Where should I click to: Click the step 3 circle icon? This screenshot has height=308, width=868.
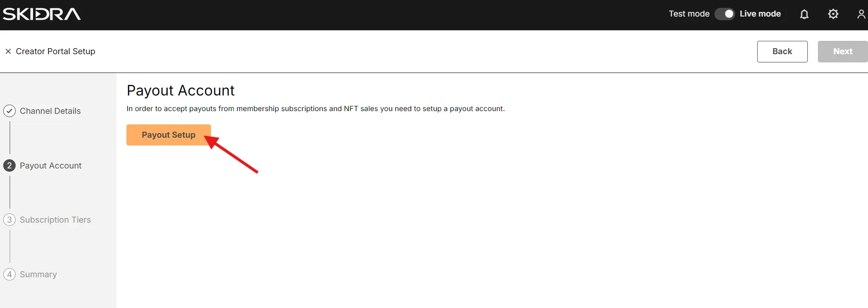click(x=9, y=220)
